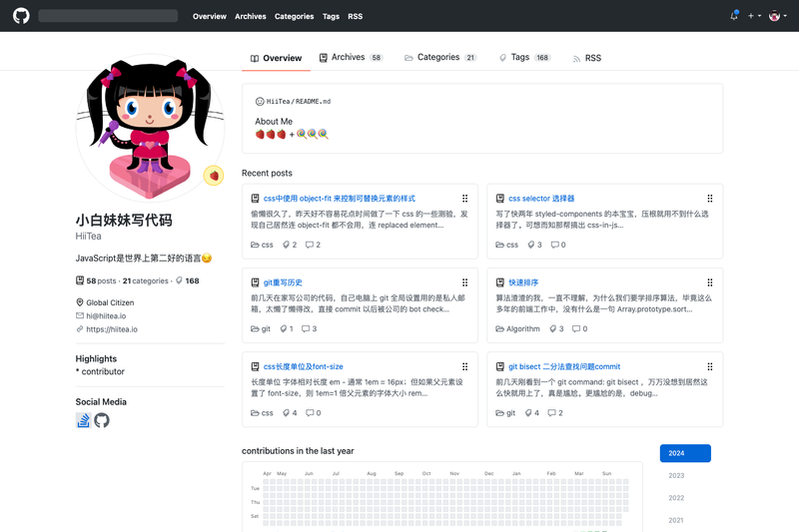Click the grip handle on 快速排序 card

pyautogui.click(x=710, y=282)
